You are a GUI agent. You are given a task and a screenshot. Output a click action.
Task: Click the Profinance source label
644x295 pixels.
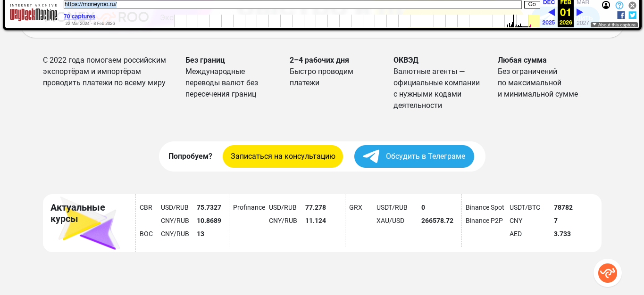(249, 207)
